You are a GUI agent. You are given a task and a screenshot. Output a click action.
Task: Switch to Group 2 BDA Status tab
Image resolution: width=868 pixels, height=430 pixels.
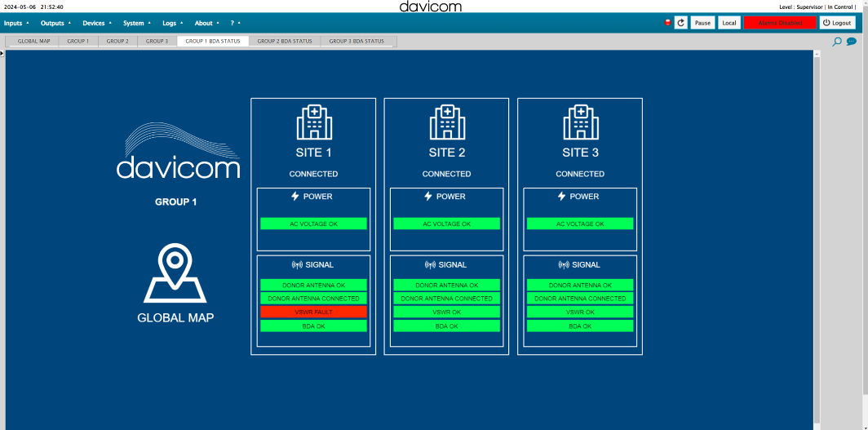(285, 41)
